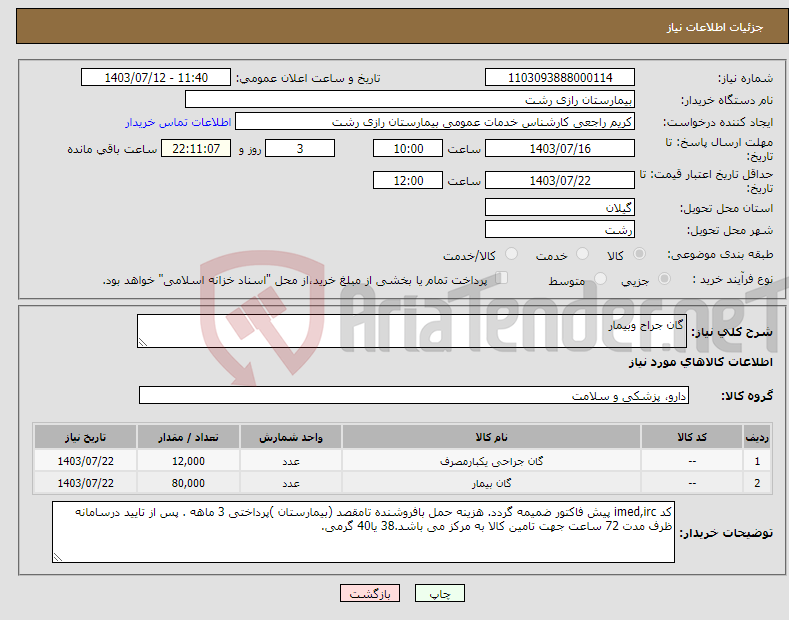Click item name گان بیمار
The height and width of the screenshot is (620, 789).
pyautogui.click(x=491, y=483)
